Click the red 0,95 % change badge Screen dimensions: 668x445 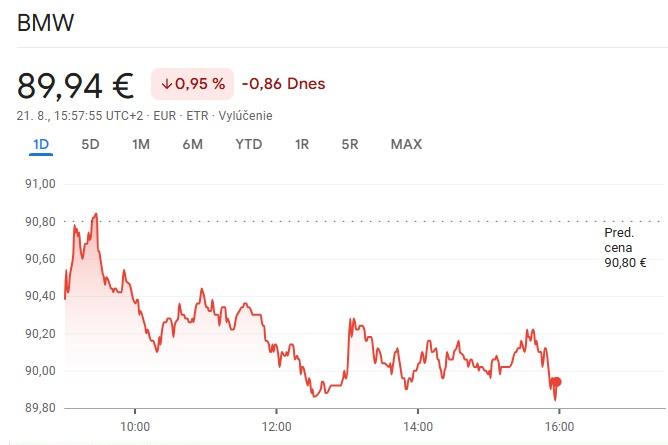pyautogui.click(x=192, y=84)
